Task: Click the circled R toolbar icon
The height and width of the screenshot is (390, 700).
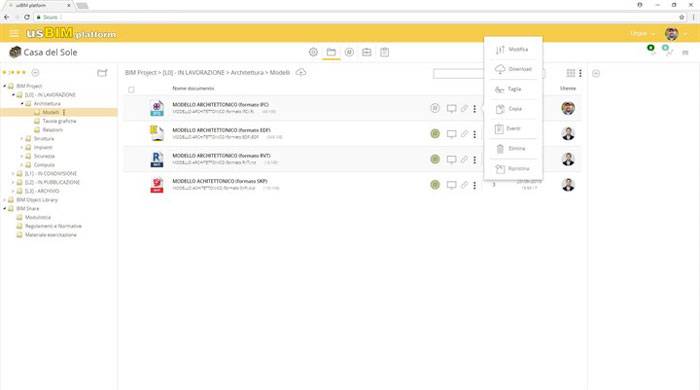Action: [349, 52]
